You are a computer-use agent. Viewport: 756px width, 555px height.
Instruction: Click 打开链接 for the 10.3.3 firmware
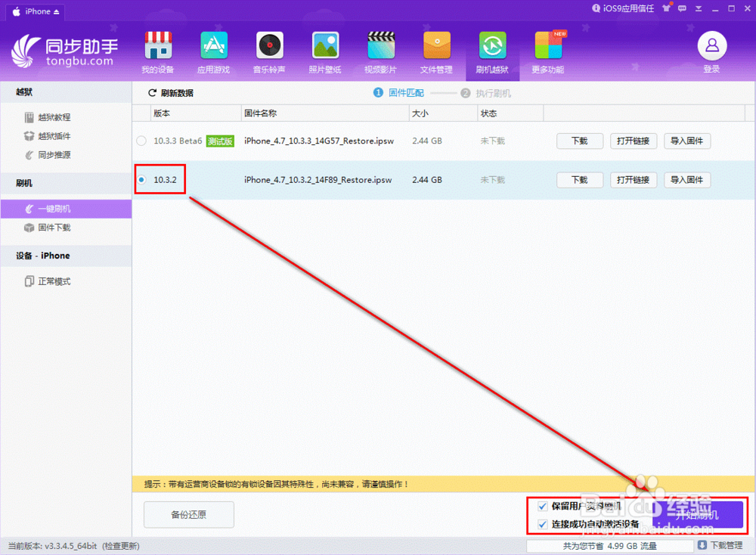tap(633, 141)
